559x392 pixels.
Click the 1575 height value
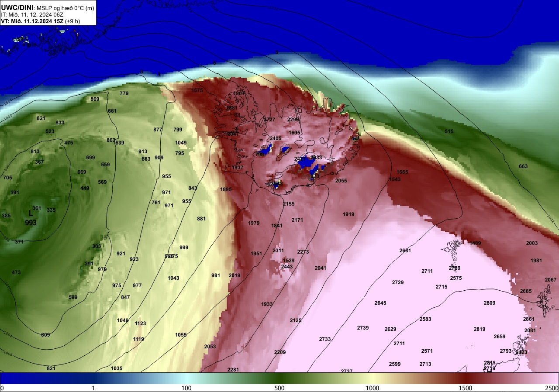pyautogui.click(x=197, y=90)
